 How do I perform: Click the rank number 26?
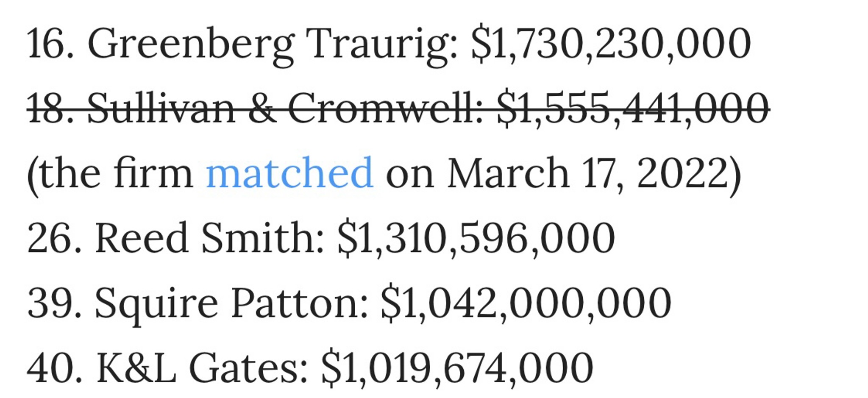(54, 237)
